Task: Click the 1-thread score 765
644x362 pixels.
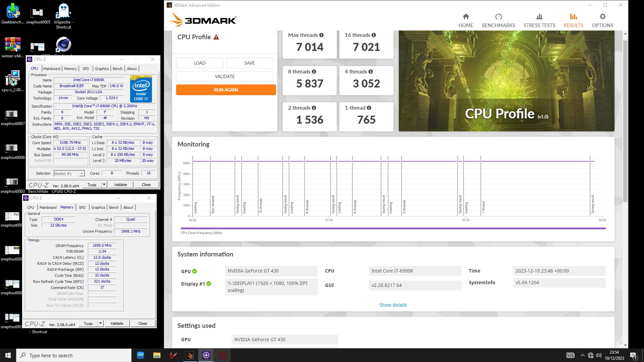Action: (x=366, y=120)
